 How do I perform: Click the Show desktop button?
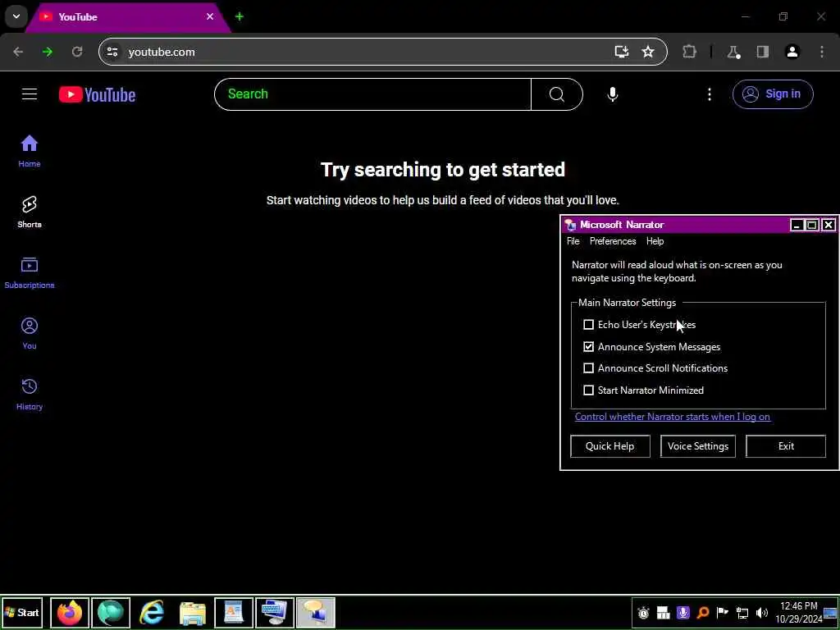click(830, 612)
